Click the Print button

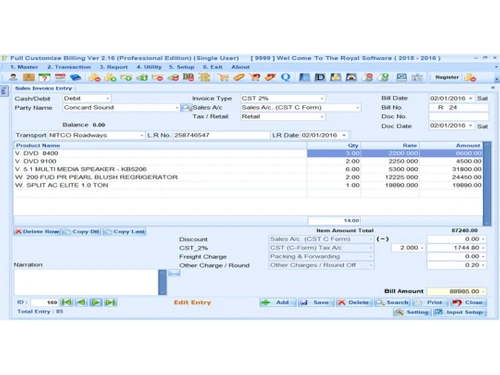(430, 302)
